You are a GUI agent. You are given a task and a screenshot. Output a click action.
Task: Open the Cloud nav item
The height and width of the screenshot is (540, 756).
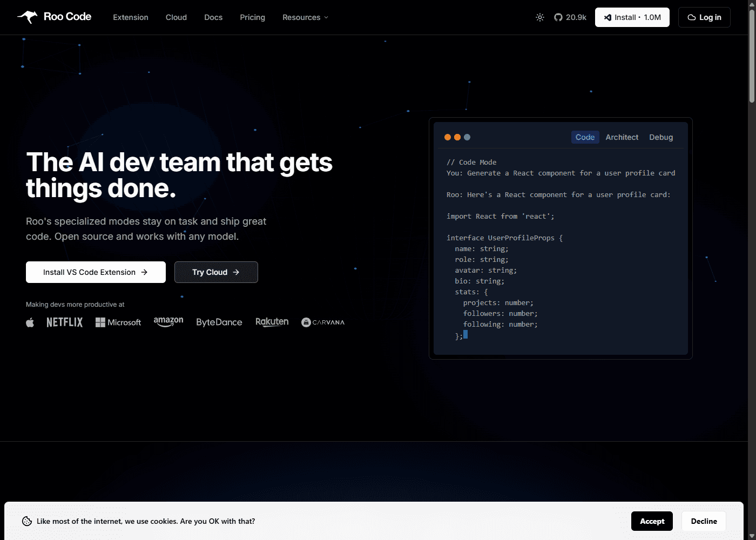coord(176,17)
